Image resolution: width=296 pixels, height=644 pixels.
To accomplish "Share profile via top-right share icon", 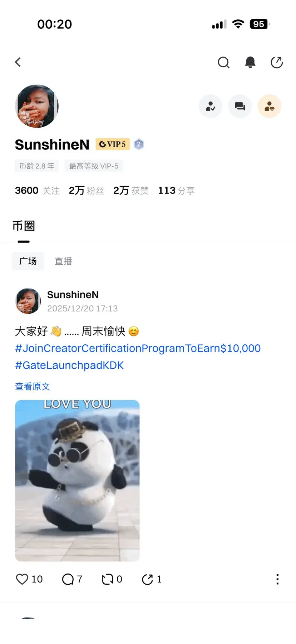I will [277, 62].
